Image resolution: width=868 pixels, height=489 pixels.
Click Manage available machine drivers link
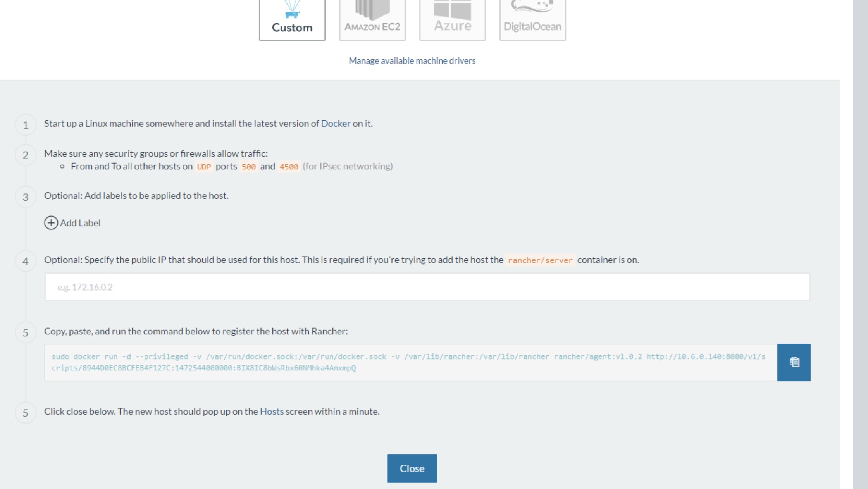(412, 60)
